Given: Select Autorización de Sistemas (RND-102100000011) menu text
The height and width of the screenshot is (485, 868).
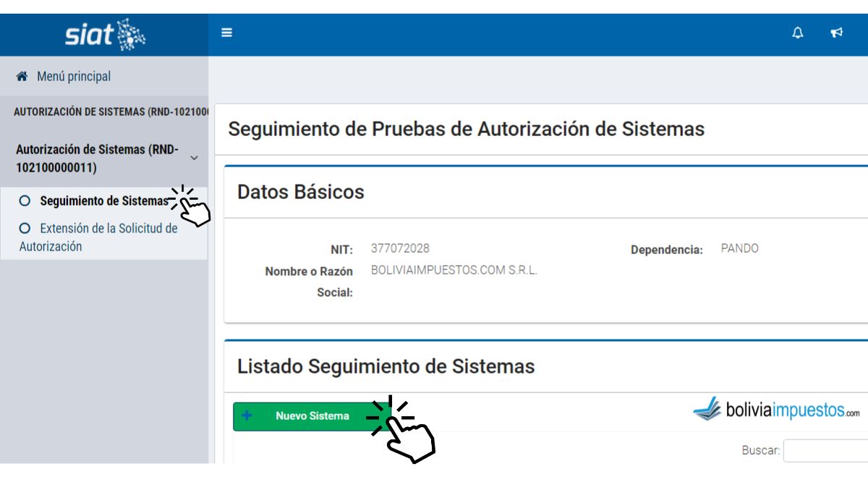Looking at the screenshot, I should pos(97,159).
